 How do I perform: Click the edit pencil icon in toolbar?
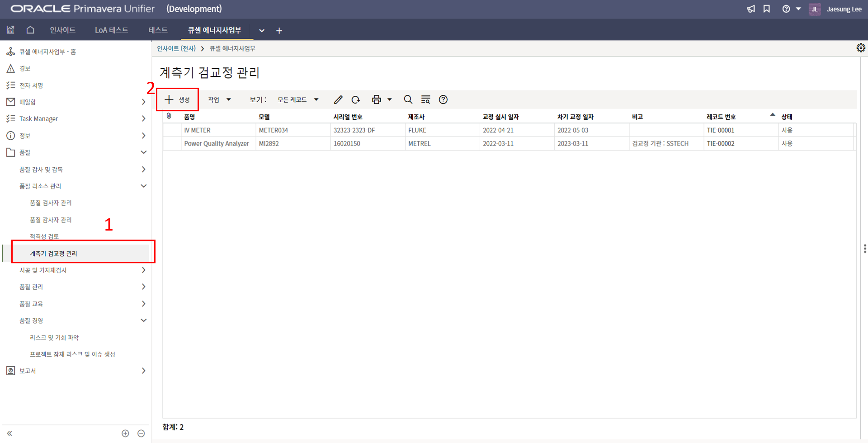coord(338,100)
